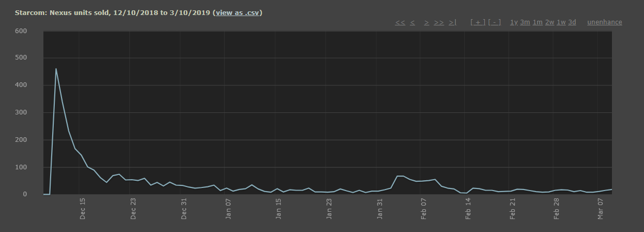Screen dimensions: 644x232
Task: Click the 600 y-axis value
Action: (x=21, y=31)
